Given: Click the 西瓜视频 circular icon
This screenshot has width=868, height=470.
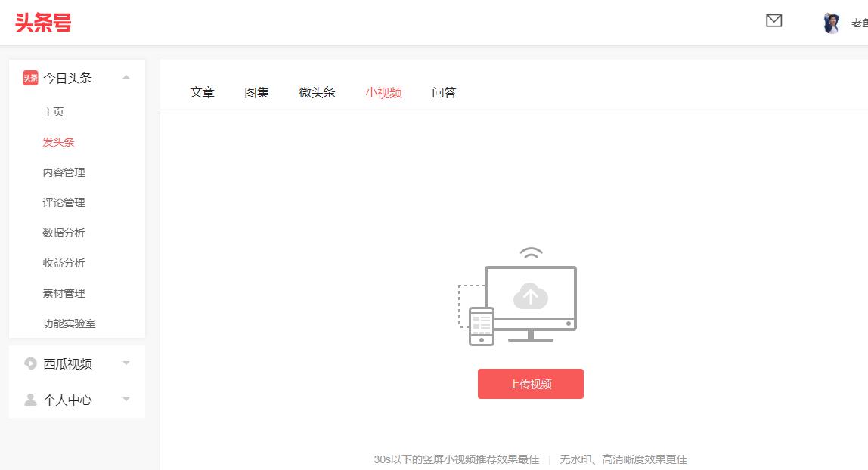Looking at the screenshot, I should 30,363.
